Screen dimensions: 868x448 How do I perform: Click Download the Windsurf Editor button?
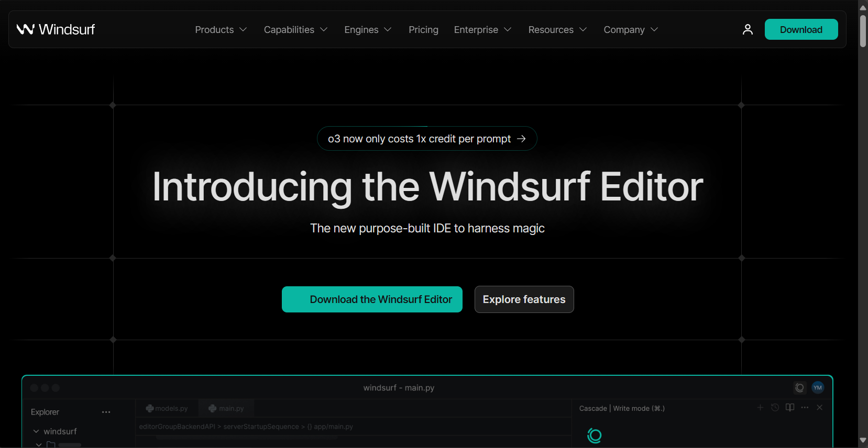point(372,299)
